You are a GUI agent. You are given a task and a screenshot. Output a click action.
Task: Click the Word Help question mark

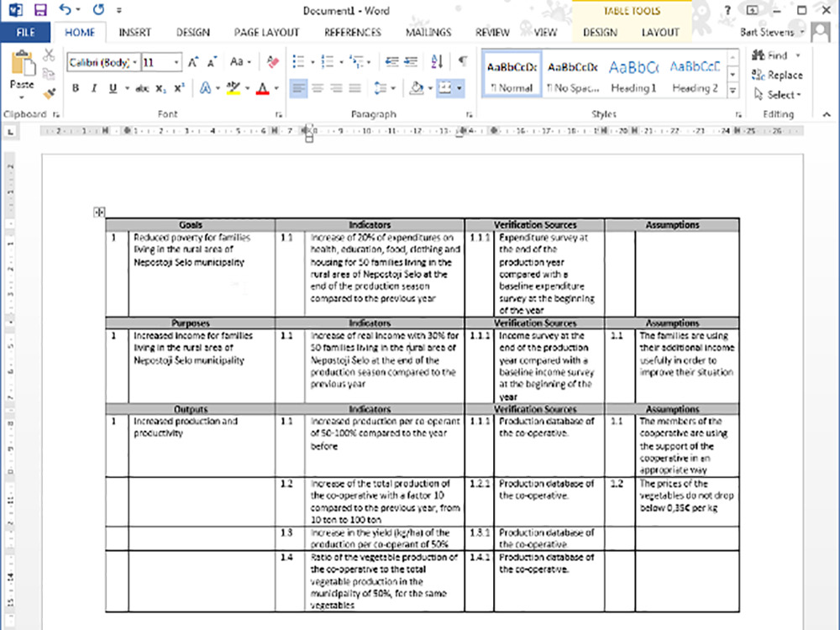click(727, 10)
